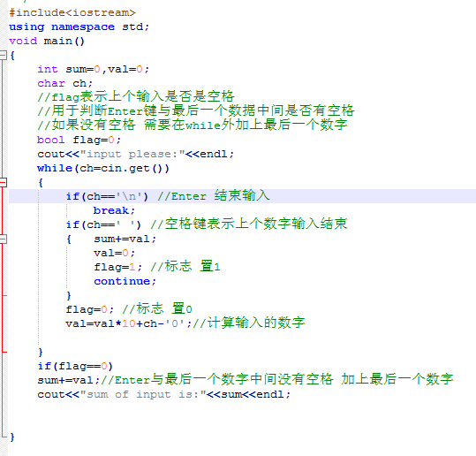Click the 'flag=1;' assignment line
Viewport: 476px width, 456px height.
(117, 267)
